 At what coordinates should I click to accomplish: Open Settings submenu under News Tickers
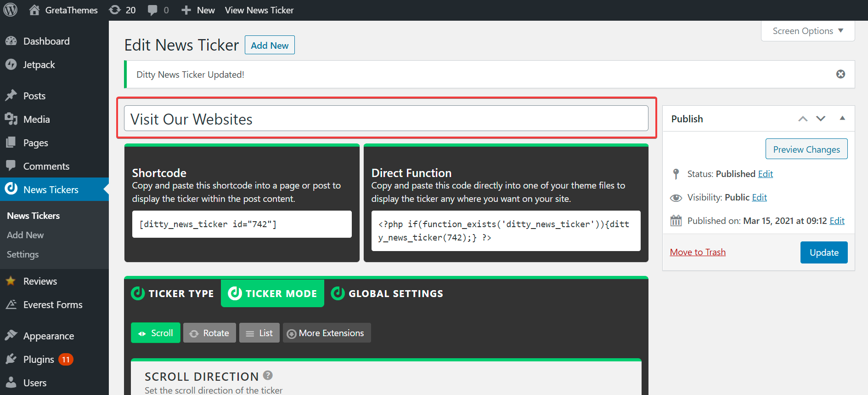tap(23, 254)
